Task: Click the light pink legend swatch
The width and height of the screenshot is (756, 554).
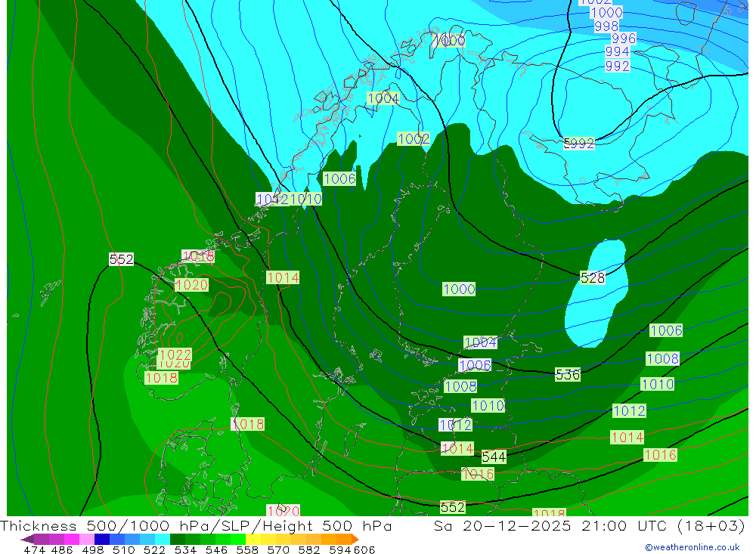Action: pos(87,539)
